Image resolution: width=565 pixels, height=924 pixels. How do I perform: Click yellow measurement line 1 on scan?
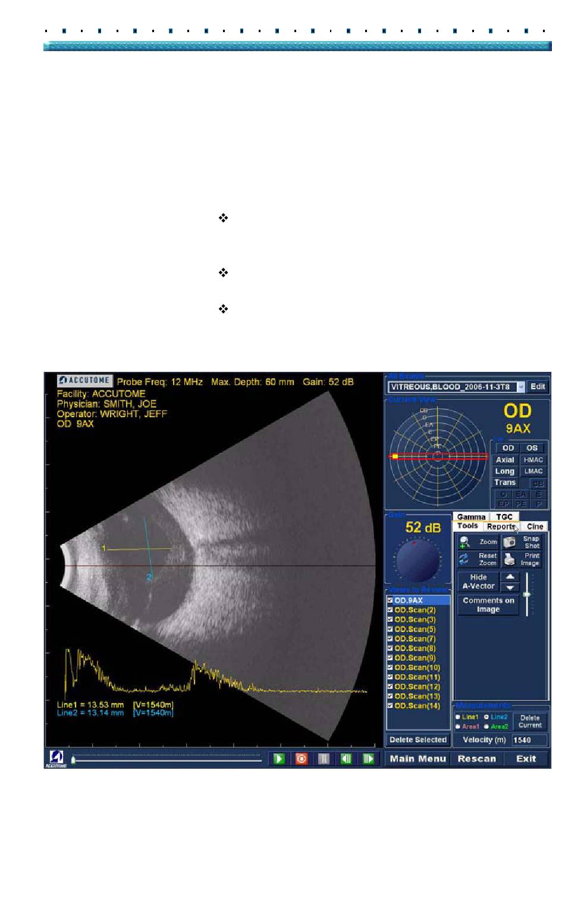[139, 549]
